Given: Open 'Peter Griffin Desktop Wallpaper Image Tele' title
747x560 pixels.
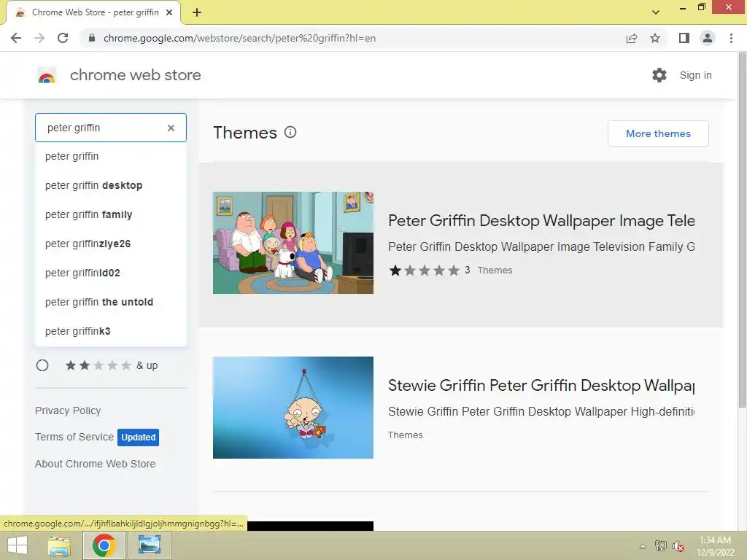Looking at the screenshot, I should coord(541,221).
